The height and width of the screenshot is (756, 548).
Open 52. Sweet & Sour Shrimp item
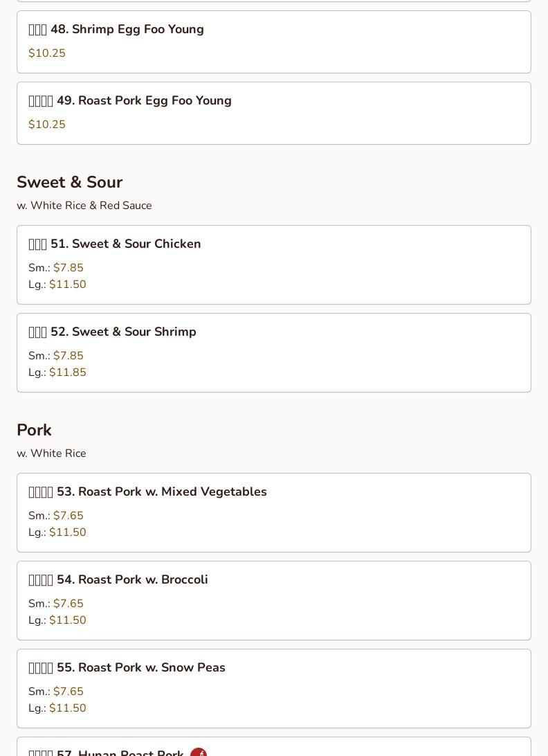tap(274, 353)
